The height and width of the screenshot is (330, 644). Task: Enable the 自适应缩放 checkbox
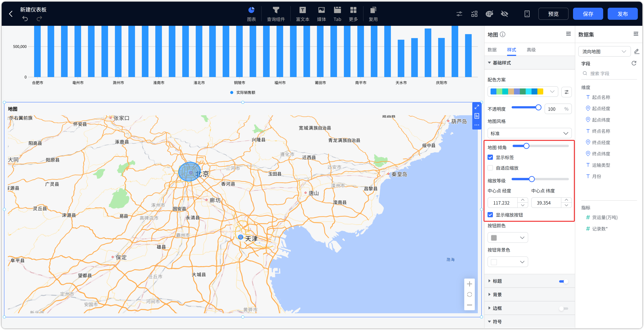point(490,168)
